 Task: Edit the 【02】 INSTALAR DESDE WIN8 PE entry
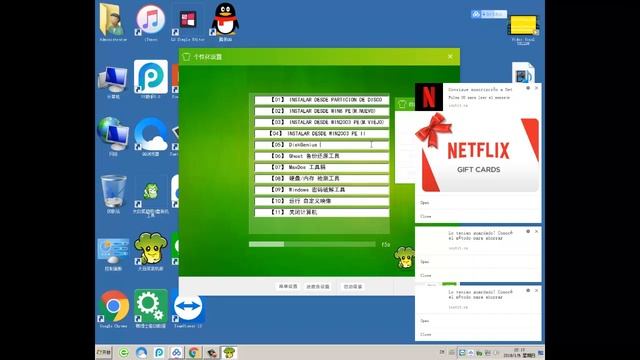pos(322,111)
